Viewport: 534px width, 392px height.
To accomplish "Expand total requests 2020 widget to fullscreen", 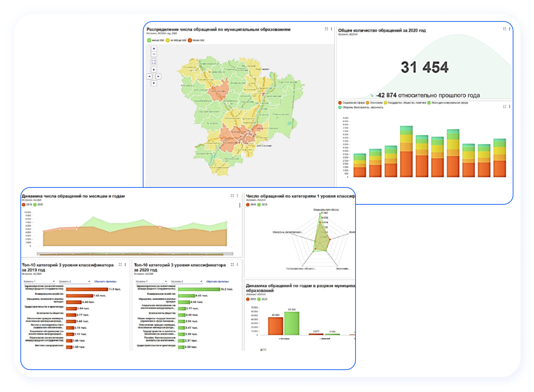I will [x=505, y=29].
